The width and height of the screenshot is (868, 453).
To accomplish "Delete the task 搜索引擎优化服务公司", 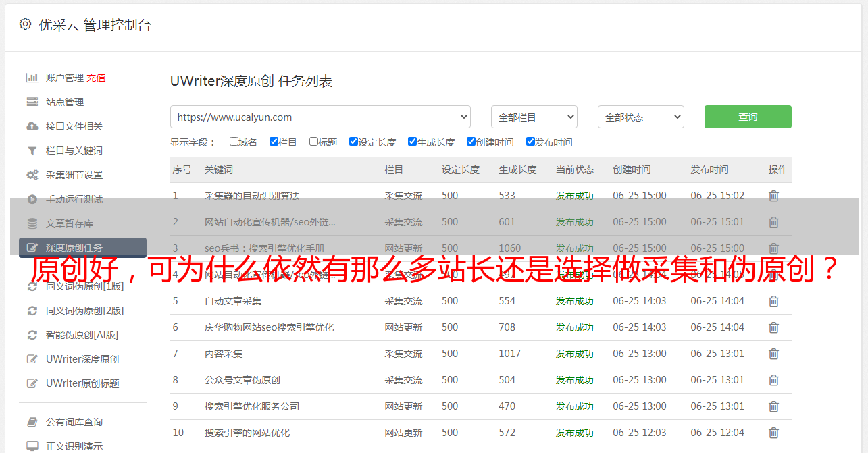I will (x=773, y=406).
